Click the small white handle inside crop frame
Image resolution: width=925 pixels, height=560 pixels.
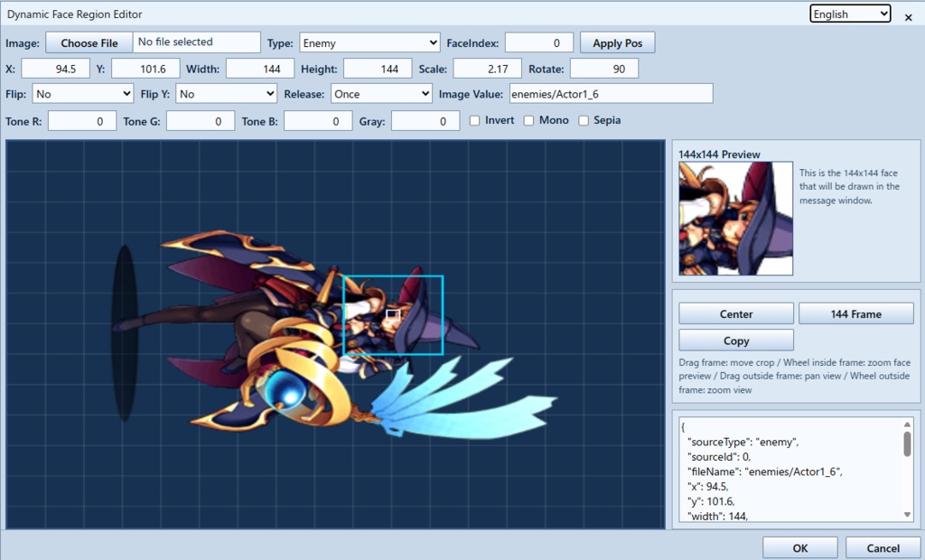click(x=393, y=315)
